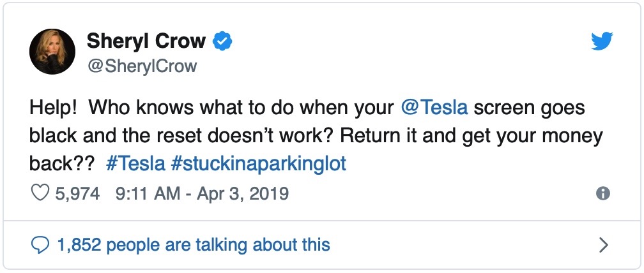Expand conversation with the right chevron arrow
This screenshot has height=273, width=644.
603,245
